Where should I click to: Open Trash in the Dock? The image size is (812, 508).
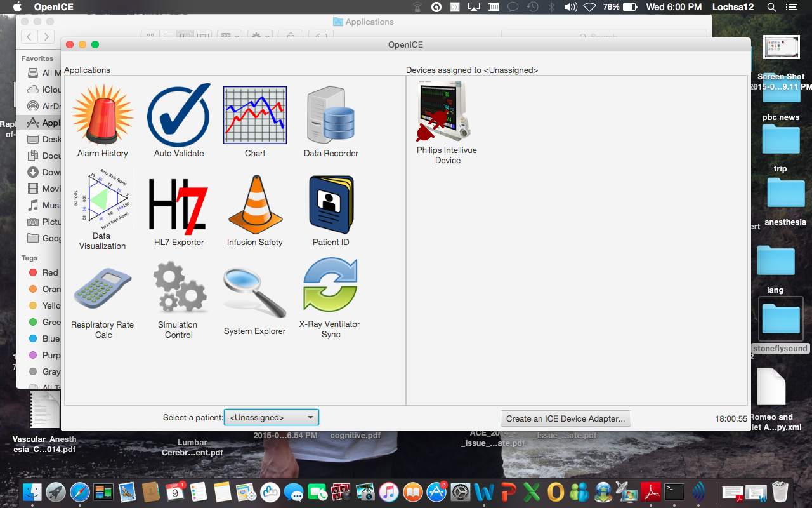[780, 492]
